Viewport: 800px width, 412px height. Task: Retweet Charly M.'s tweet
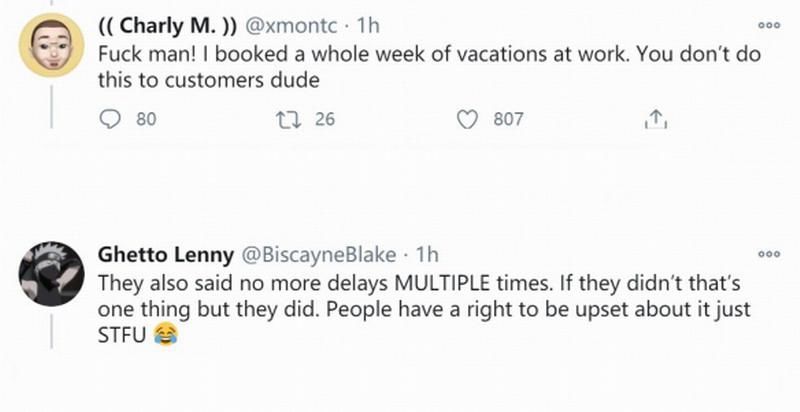tap(291, 120)
